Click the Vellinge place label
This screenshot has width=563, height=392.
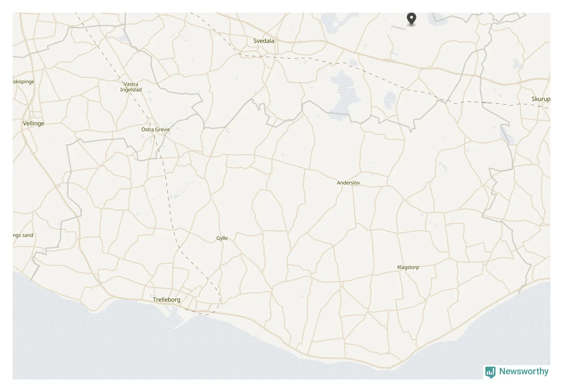[x=33, y=124]
